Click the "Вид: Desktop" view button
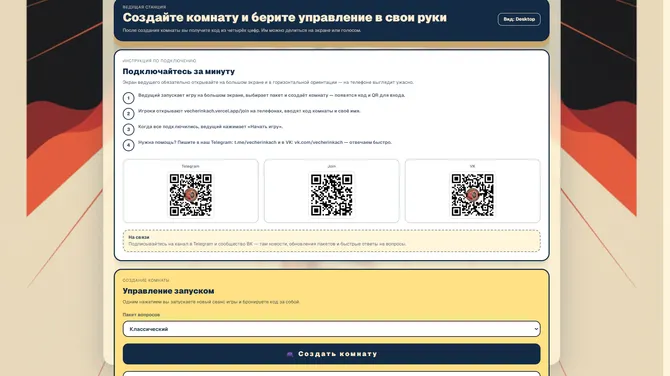 (519, 19)
